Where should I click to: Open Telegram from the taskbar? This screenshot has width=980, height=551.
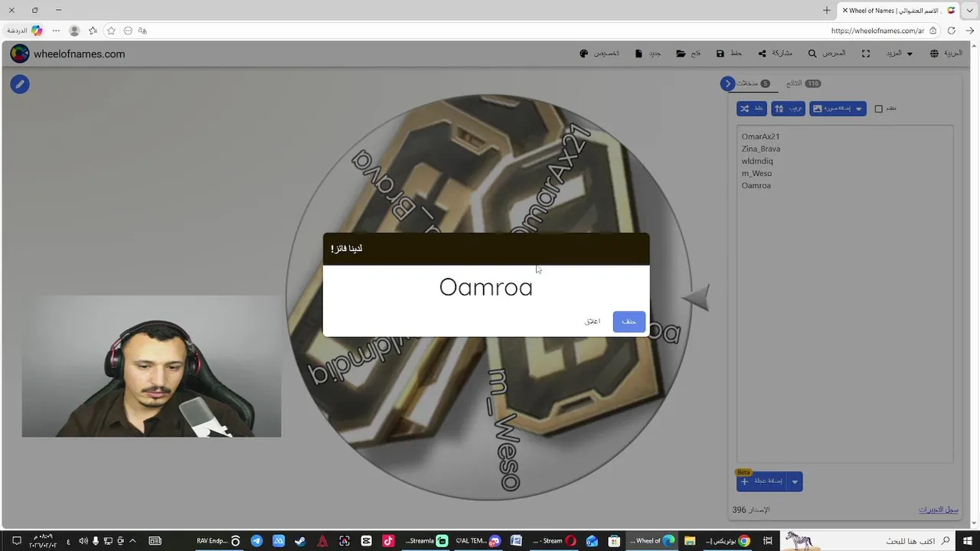(256, 541)
